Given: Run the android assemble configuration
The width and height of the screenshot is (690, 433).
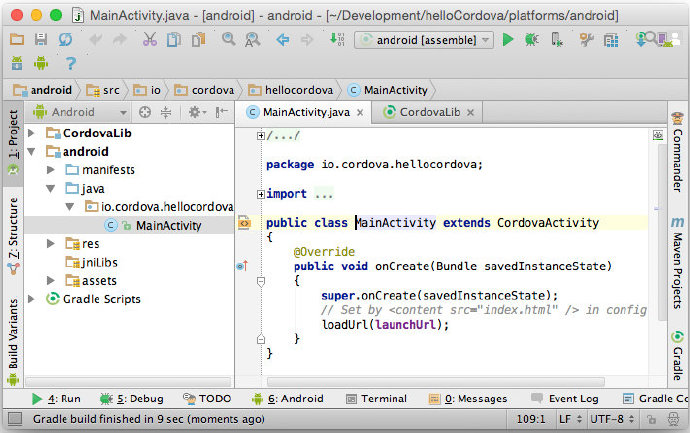Looking at the screenshot, I should [x=508, y=40].
